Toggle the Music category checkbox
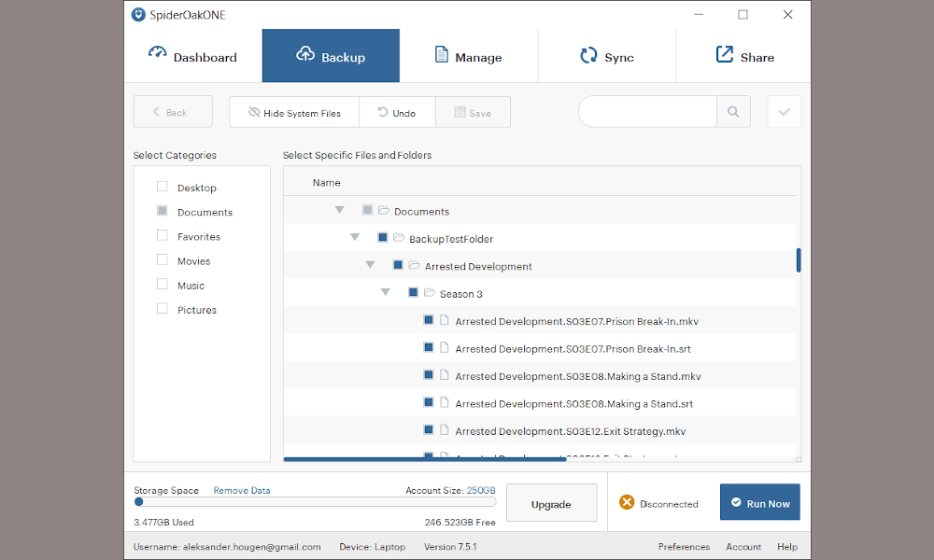 (x=162, y=284)
